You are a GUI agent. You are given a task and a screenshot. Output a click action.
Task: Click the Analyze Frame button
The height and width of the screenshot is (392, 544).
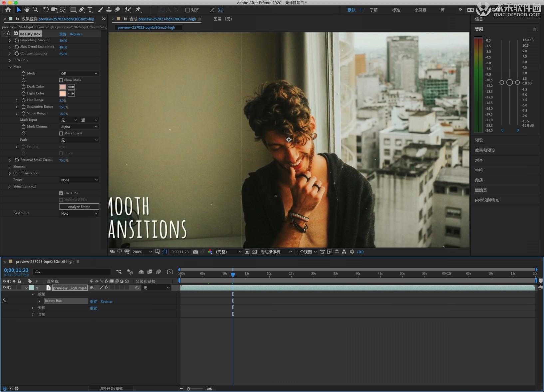point(79,207)
